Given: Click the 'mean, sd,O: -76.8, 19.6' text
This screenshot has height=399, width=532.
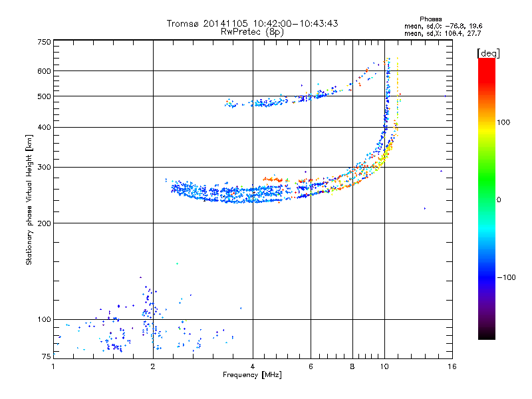Looking at the screenshot, I should (444, 26).
